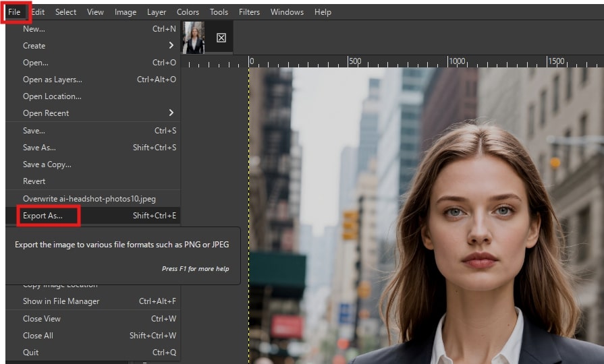604x364 pixels.
Task: Open the Edit menu
Action: pos(38,12)
